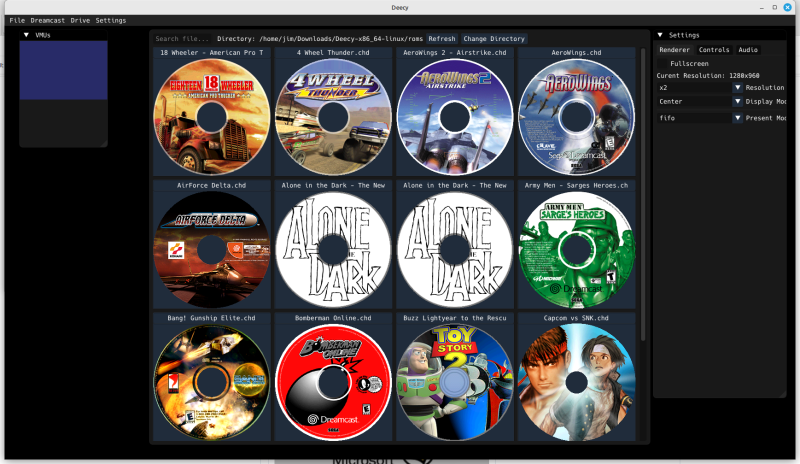800x464 pixels.
Task: Switch to the Renderer tab
Action: [674, 50]
